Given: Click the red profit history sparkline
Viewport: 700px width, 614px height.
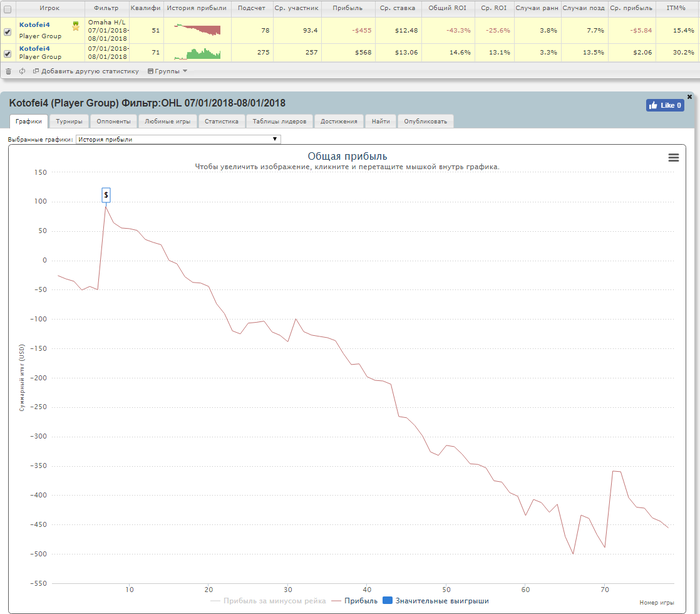Looking at the screenshot, I should (197, 30).
